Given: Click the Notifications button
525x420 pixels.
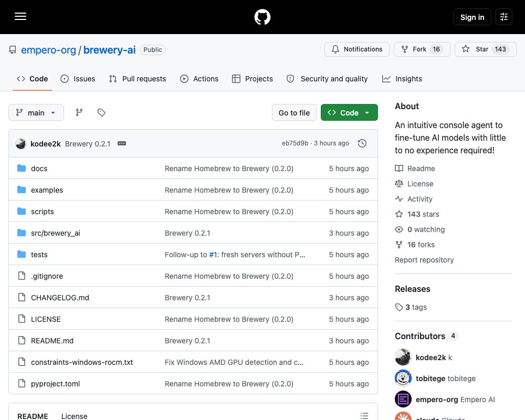Looking at the screenshot, I should [357, 49].
